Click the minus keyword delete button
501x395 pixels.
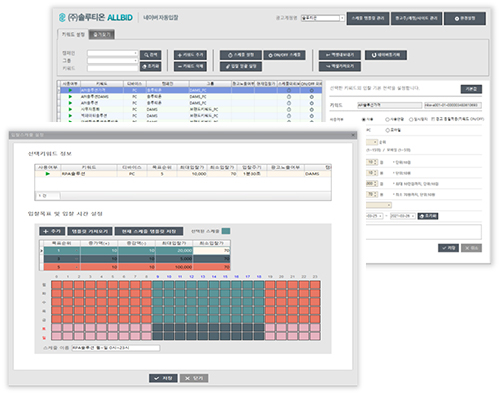190,66
